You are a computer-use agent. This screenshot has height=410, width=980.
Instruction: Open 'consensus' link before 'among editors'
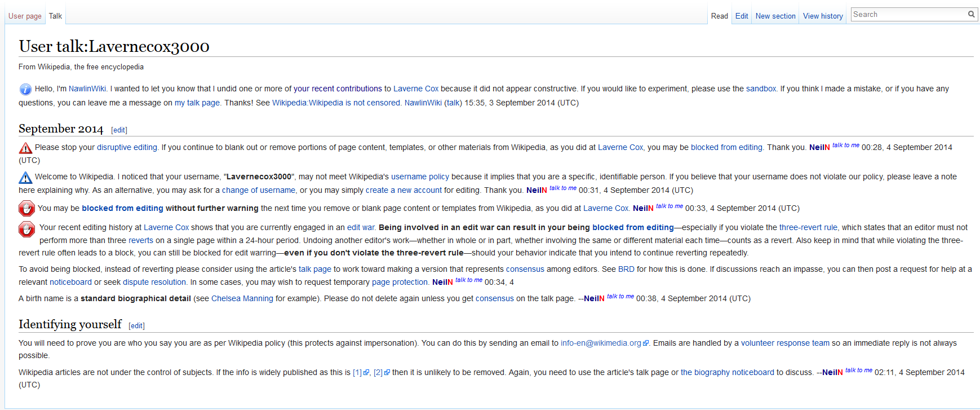[x=525, y=269]
